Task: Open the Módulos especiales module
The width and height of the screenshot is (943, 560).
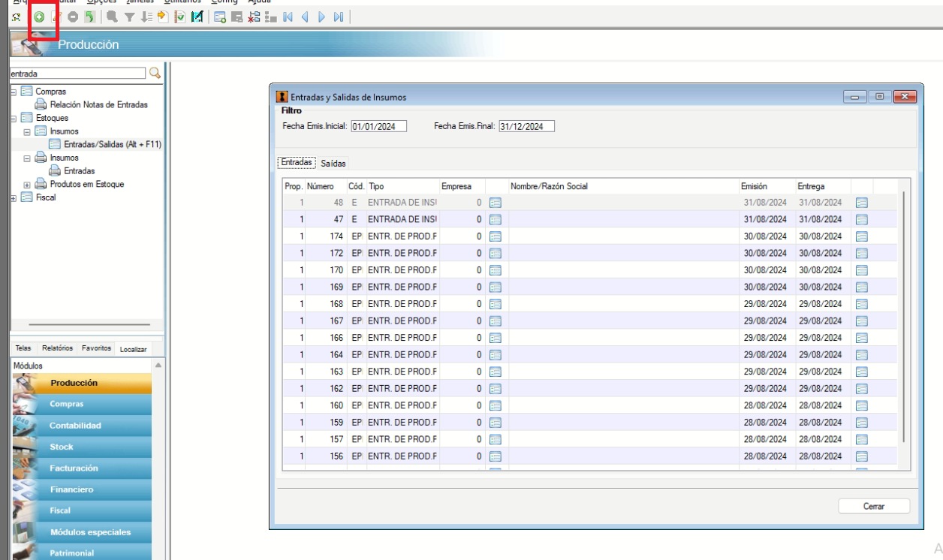Action: tap(82, 532)
